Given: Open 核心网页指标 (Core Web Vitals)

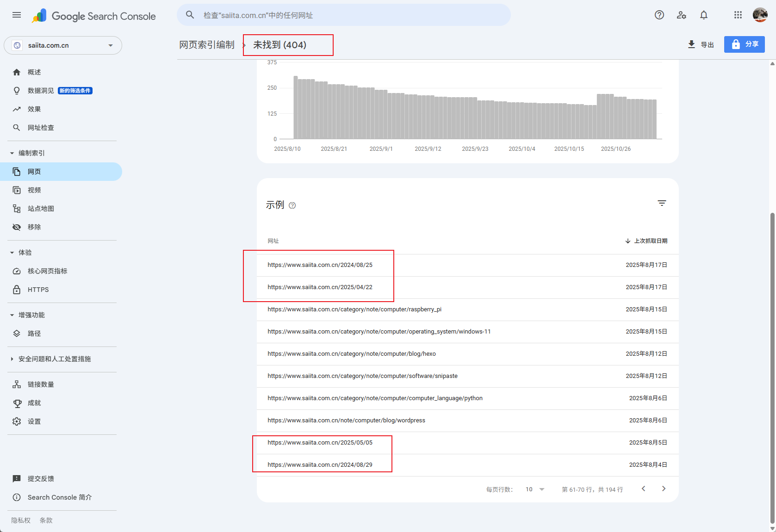Looking at the screenshot, I should (47, 271).
